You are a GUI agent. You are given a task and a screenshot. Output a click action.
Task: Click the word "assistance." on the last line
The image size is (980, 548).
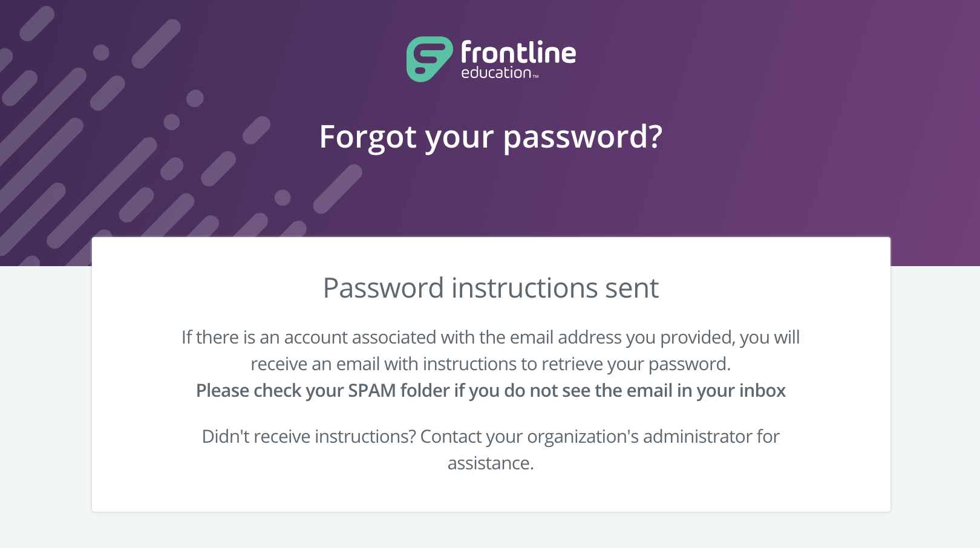[x=491, y=463]
